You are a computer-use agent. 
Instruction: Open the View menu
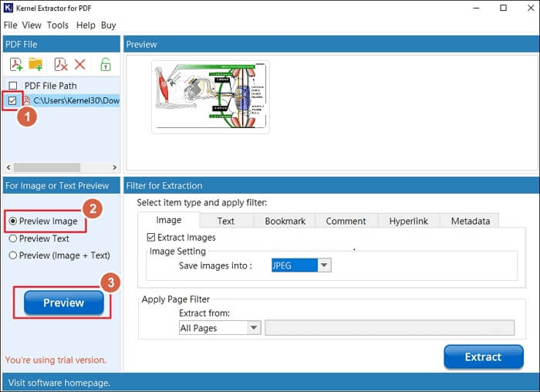32,25
